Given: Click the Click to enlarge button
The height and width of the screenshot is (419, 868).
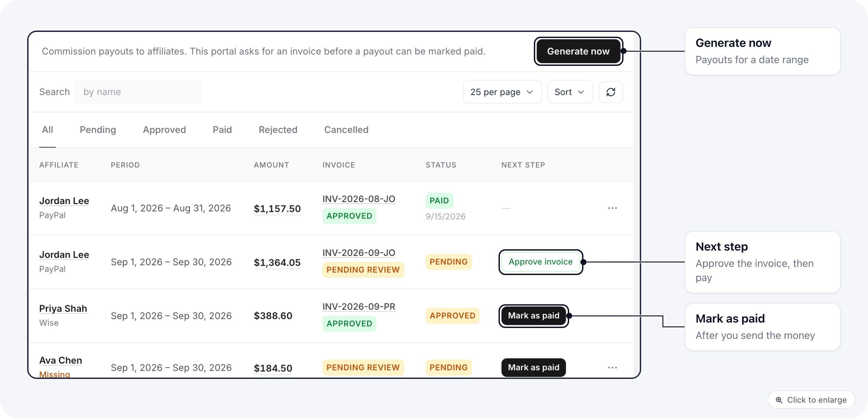Looking at the screenshot, I should (811, 400).
